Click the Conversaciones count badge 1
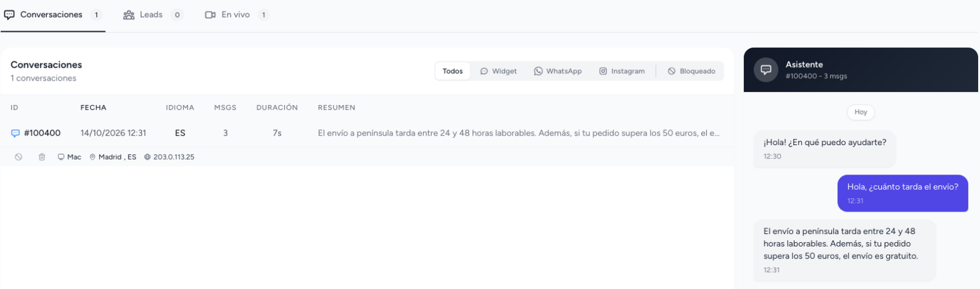 coord(96,15)
